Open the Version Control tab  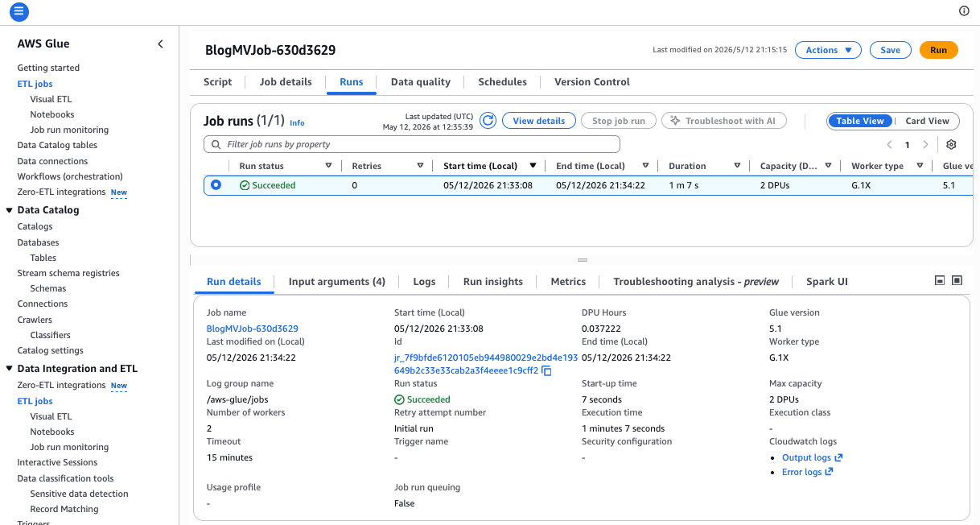coord(592,82)
